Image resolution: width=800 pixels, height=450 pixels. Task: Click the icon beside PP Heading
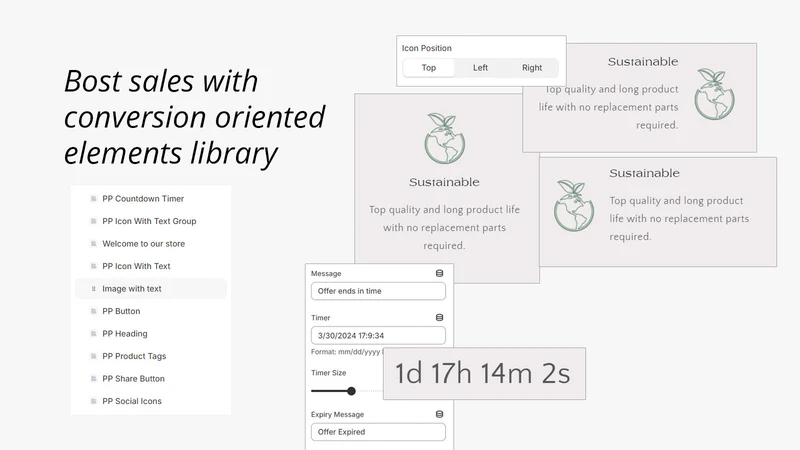click(93, 333)
